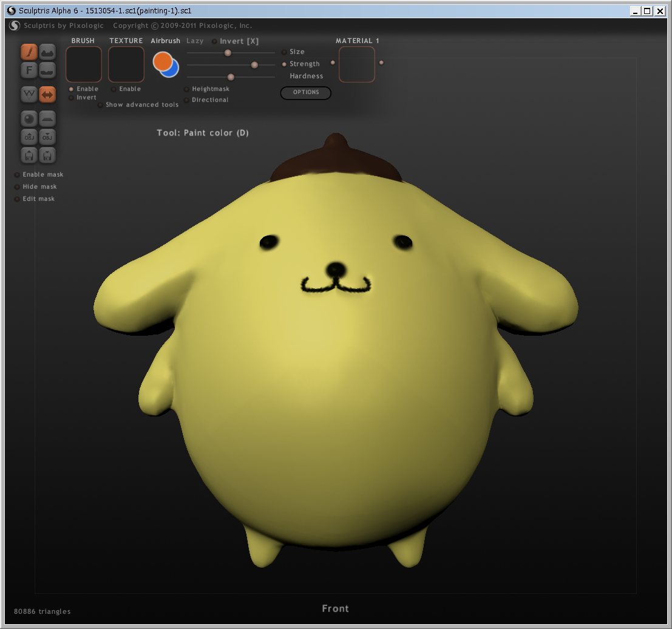The height and width of the screenshot is (629, 672).
Task: Click the '80886 triangles' counter
Action: [42, 611]
